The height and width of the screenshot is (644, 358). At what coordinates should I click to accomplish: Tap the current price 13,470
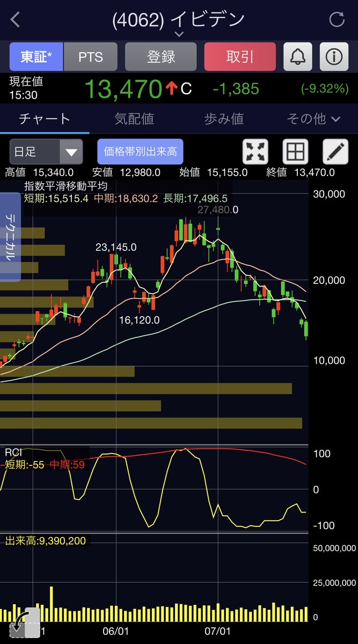point(123,89)
